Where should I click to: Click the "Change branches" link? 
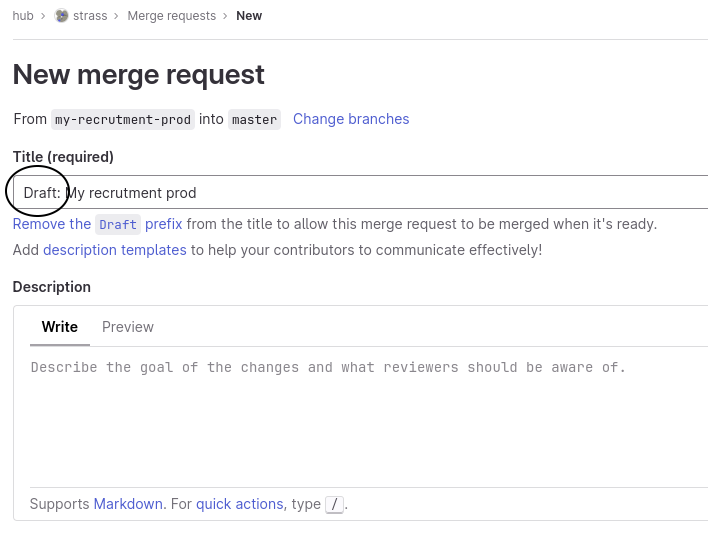(351, 119)
